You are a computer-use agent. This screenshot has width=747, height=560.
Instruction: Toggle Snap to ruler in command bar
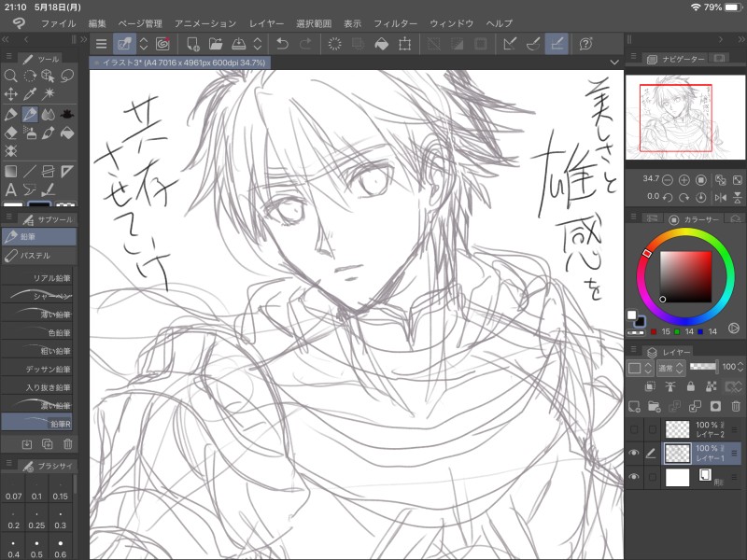pyautogui.click(x=510, y=44)
